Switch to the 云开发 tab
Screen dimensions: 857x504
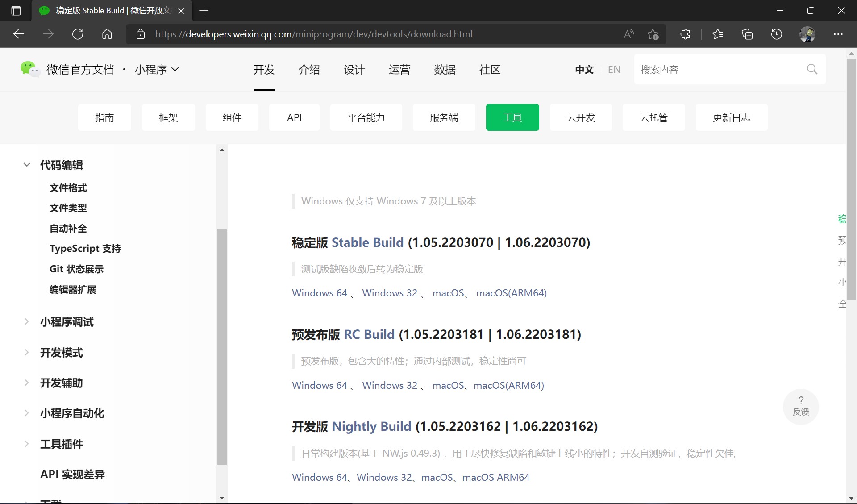click(x=580, y=117)
